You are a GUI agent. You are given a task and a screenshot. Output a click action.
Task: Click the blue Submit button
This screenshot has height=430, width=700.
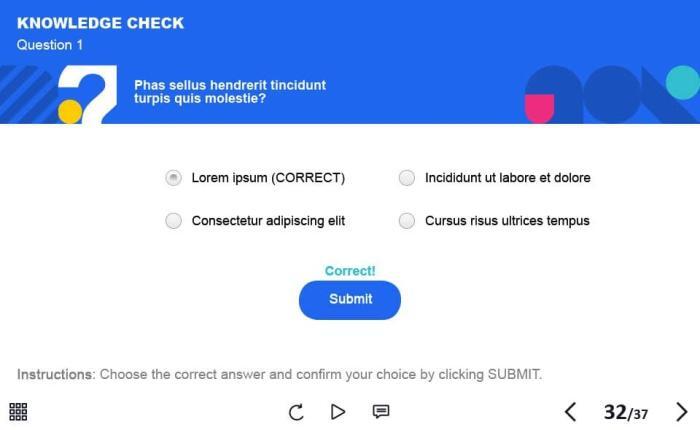pyautogui.click(x=350, y=300)
